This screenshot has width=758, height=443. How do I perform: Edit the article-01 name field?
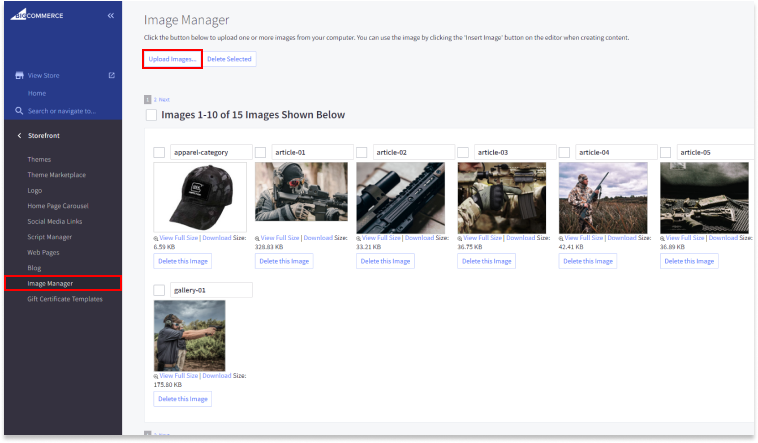pos(312,152)
